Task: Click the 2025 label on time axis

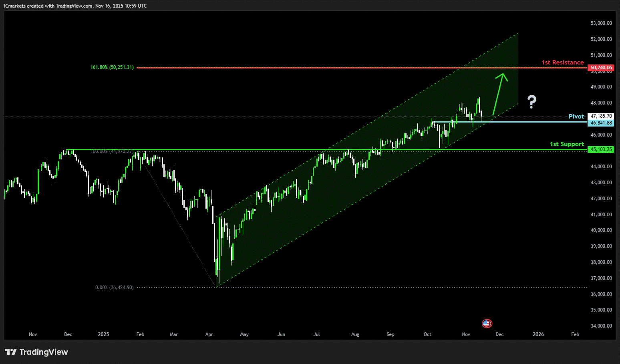Action: click(103, 334)
